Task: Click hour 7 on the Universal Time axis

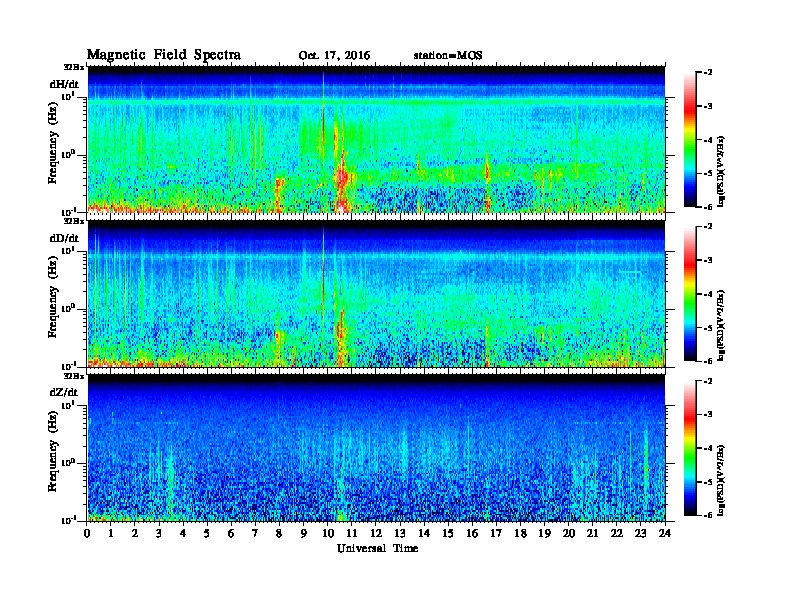Action: pos(255,533)
